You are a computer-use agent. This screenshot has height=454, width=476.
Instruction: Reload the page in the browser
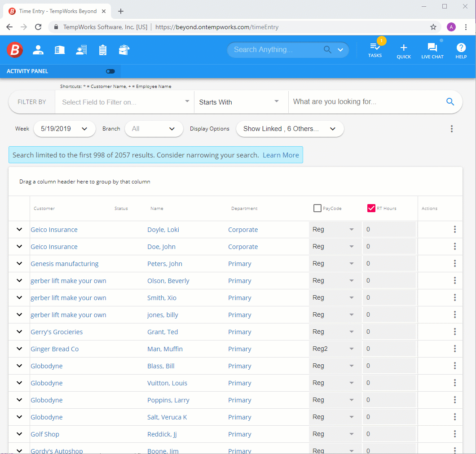(38, 27)
